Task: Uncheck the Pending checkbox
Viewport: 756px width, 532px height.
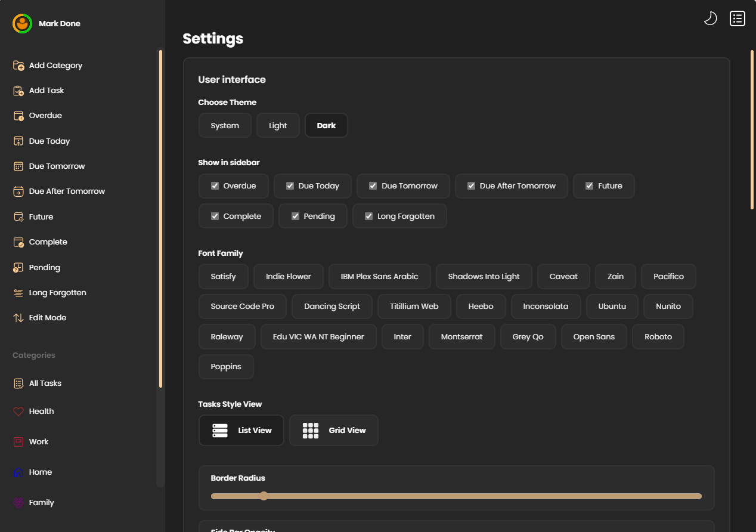Action: 295,216
